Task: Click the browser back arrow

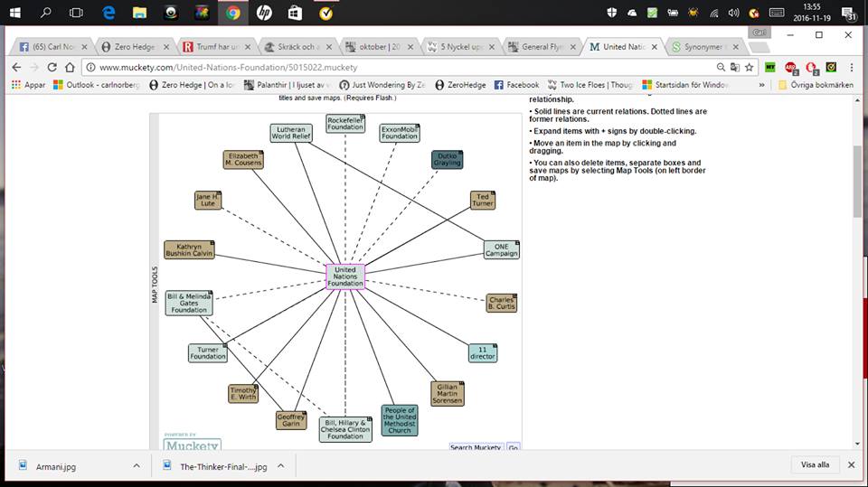Action: (x=16, y=67)
